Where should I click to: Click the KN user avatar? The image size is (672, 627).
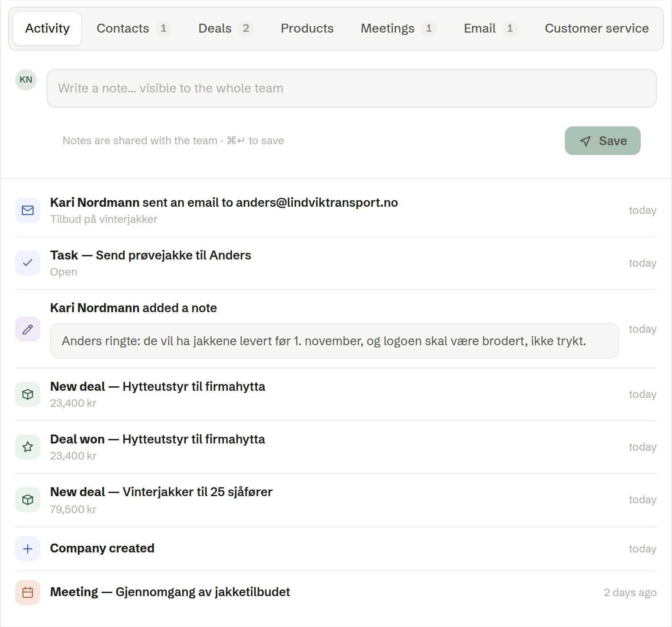coord(26,80)
